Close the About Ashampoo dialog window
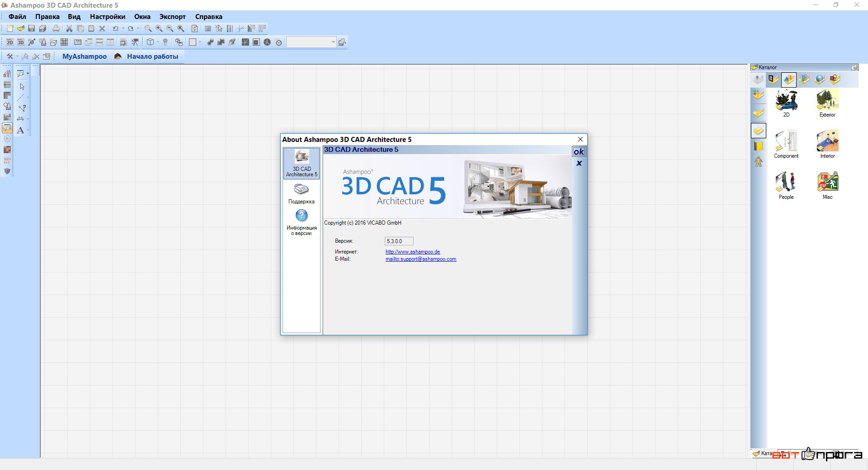Viewport: 868px width, 470px height. click(580, 139)
